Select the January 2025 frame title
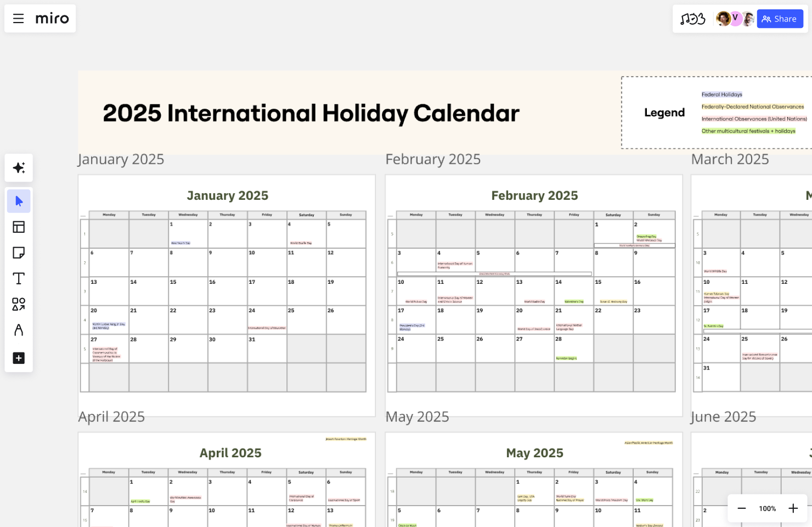Screen dimensions: 812x527 click(121, 159)
